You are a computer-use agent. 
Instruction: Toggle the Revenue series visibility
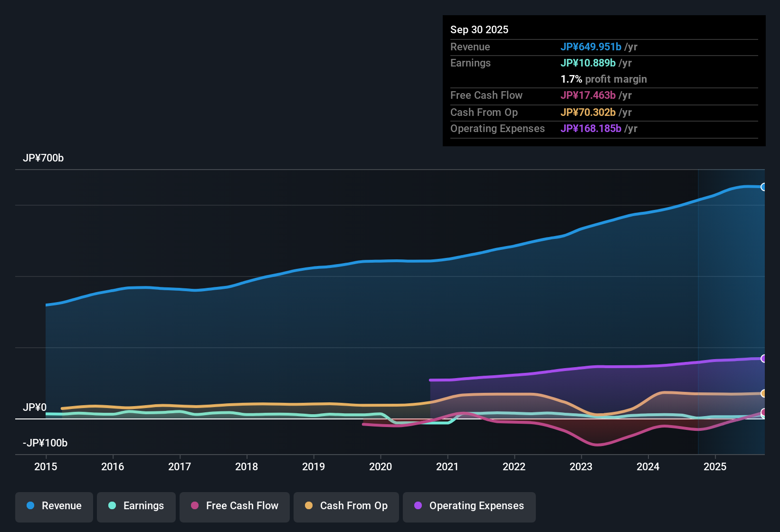54,506
